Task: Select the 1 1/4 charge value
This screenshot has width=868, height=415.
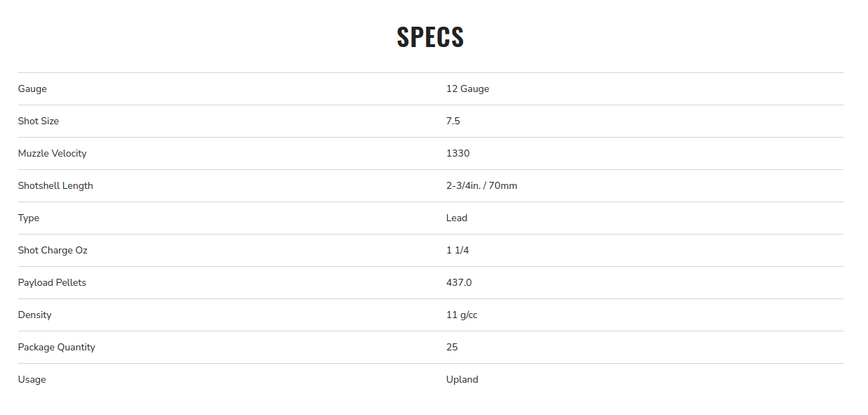Action: 458,251
